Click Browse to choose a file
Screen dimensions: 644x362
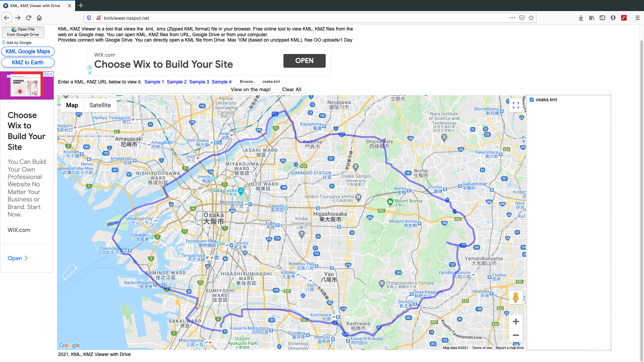tap(248, 81)
